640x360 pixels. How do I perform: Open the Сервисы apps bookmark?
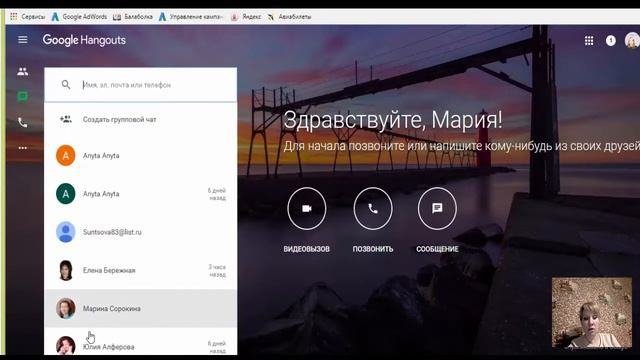click(x=27, y=17)
